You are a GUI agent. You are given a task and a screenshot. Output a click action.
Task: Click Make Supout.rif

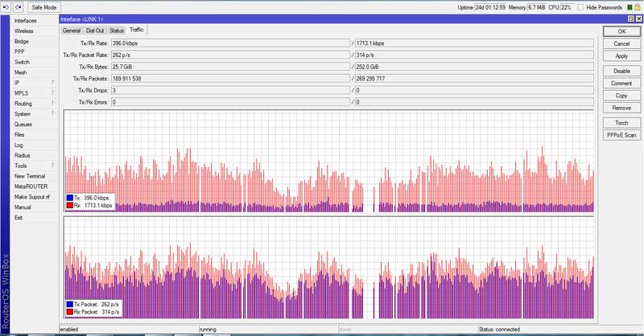click(x=32, y=197)
